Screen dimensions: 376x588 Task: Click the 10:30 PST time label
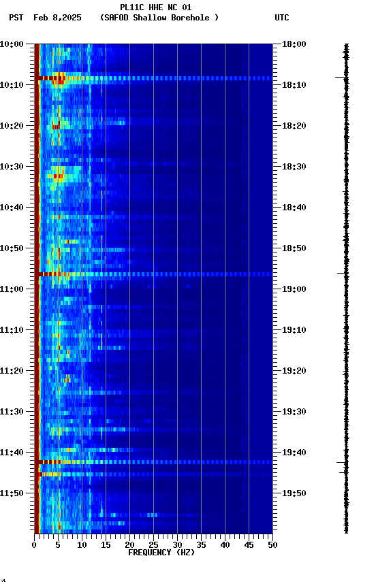pyautogui.click(x=12, y=167)
